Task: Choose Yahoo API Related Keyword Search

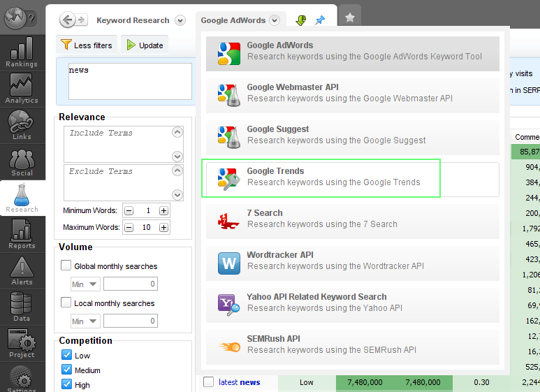Action: (x=353, y=305)
